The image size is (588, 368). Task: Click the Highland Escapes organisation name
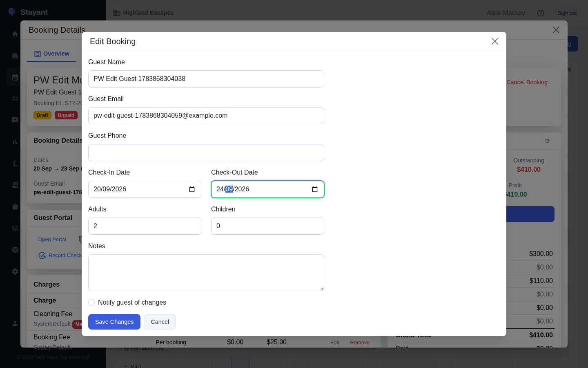click(x=148, y=13)
